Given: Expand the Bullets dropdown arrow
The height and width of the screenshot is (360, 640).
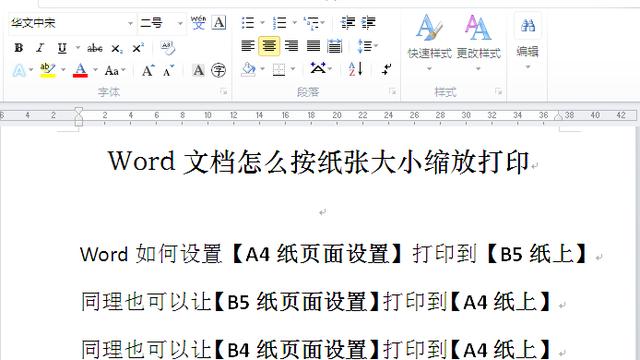Looking at the screenshot, I should pos(262,22).
